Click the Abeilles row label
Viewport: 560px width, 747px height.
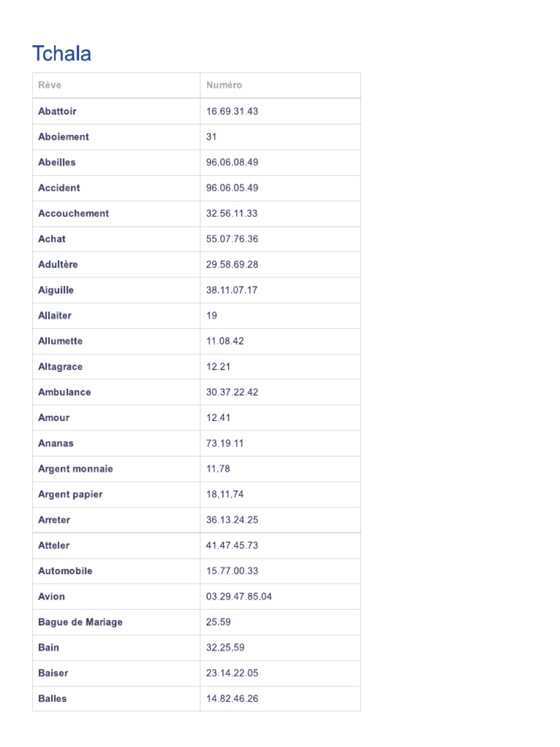click(x=57, y=163)
